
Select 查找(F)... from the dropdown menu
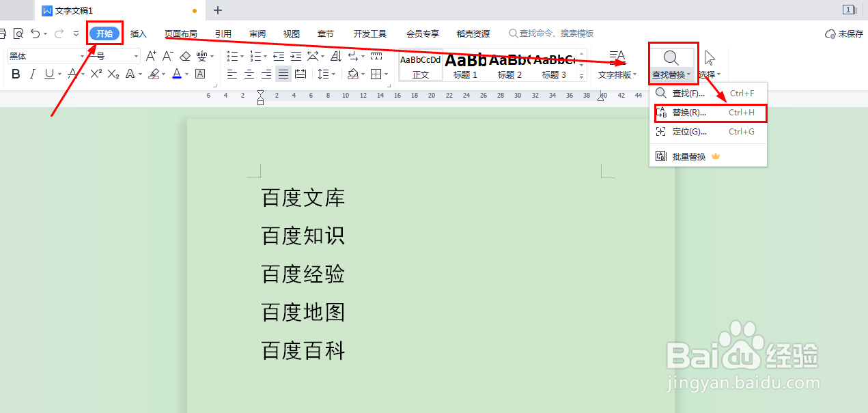pyautogui.click(x=708, y=93)
